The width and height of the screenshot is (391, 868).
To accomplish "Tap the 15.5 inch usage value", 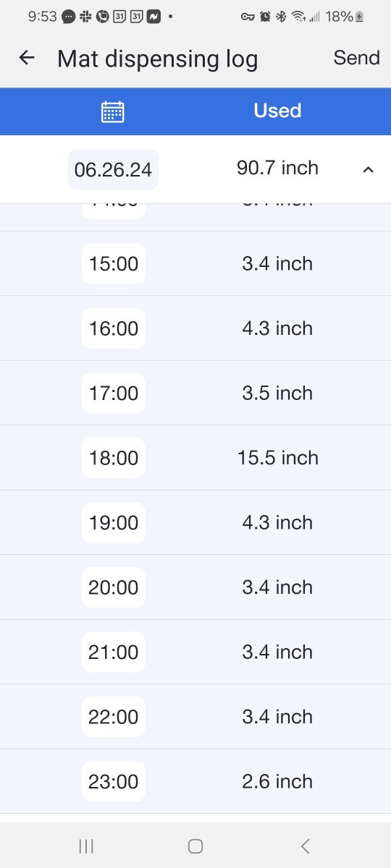I will pyautogui.click(x=278, y=458).
